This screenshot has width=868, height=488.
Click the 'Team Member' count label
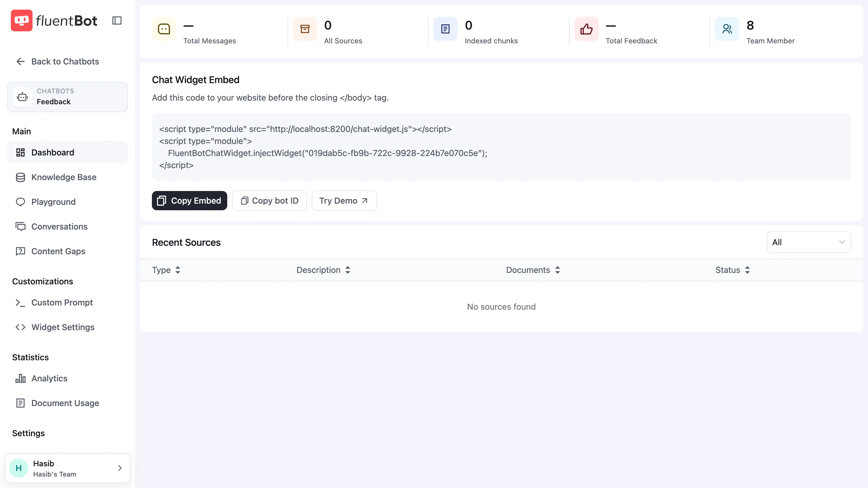[770, 41]
